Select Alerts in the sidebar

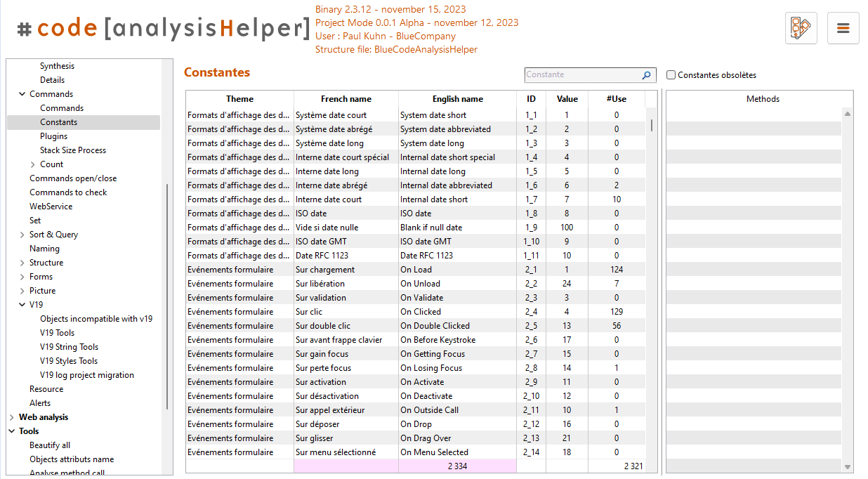[40, 403]
